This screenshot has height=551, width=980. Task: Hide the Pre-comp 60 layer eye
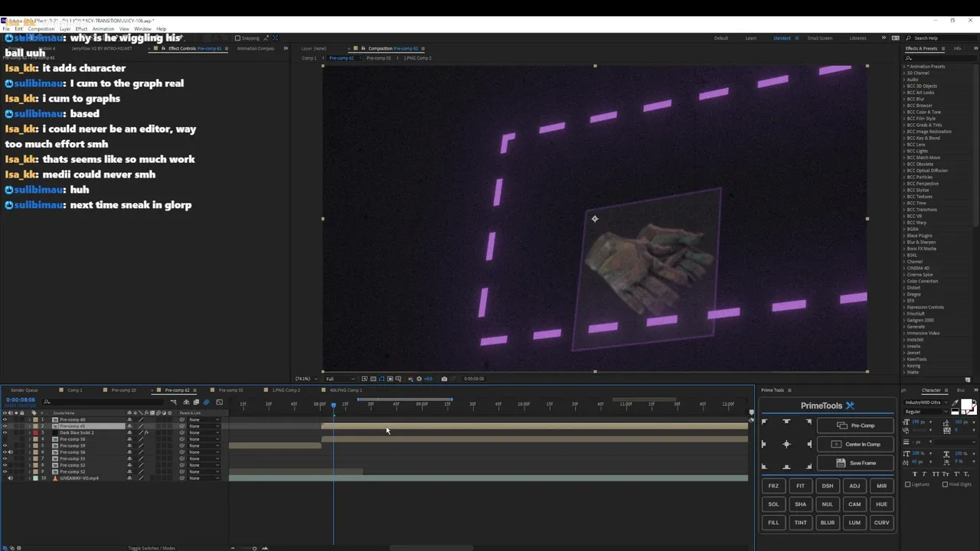tap(5, 419)
